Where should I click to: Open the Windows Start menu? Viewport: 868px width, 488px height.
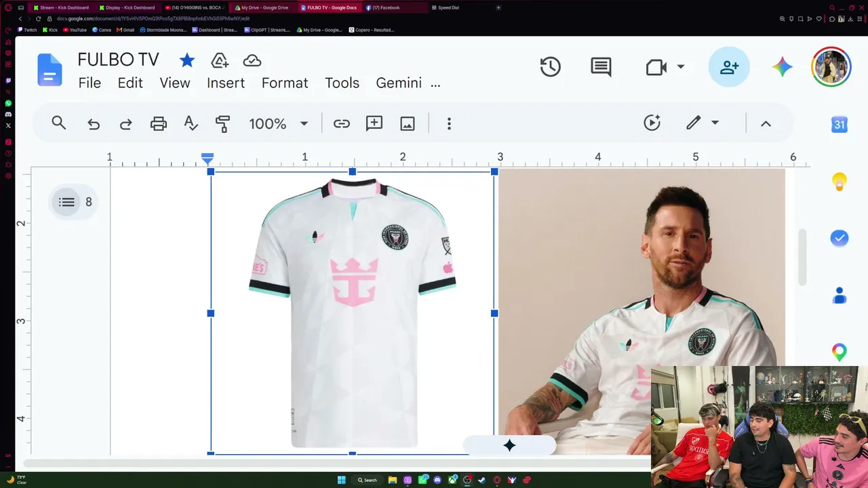(342, 480)
